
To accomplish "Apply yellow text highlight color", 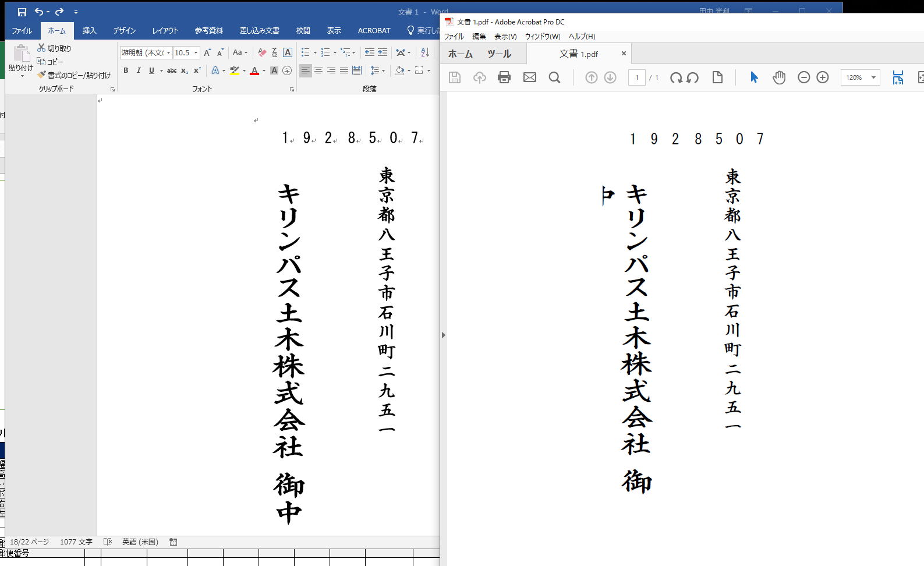I will click(235, 70).
